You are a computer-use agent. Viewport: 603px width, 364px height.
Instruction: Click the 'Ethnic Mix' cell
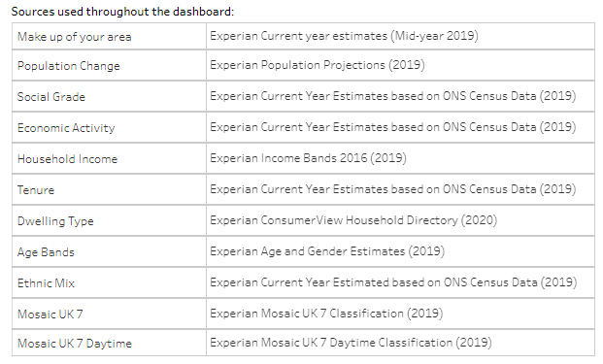click(109, 283)
